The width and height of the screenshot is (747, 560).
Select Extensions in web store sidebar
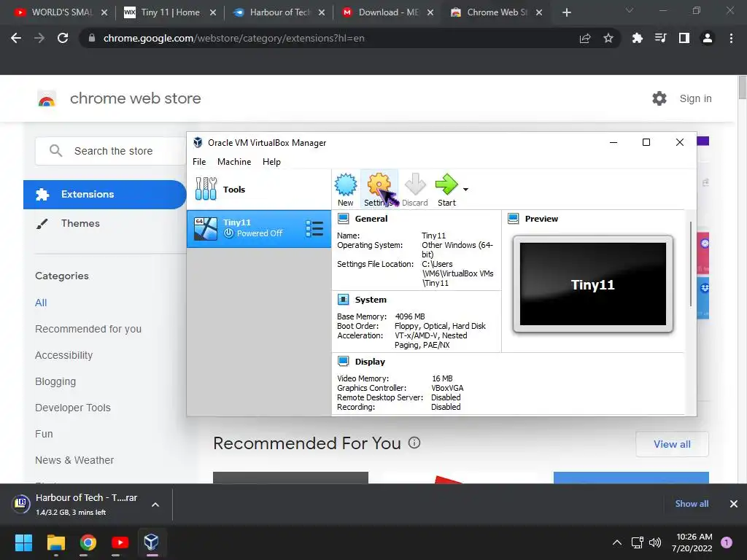coord(105,194)
